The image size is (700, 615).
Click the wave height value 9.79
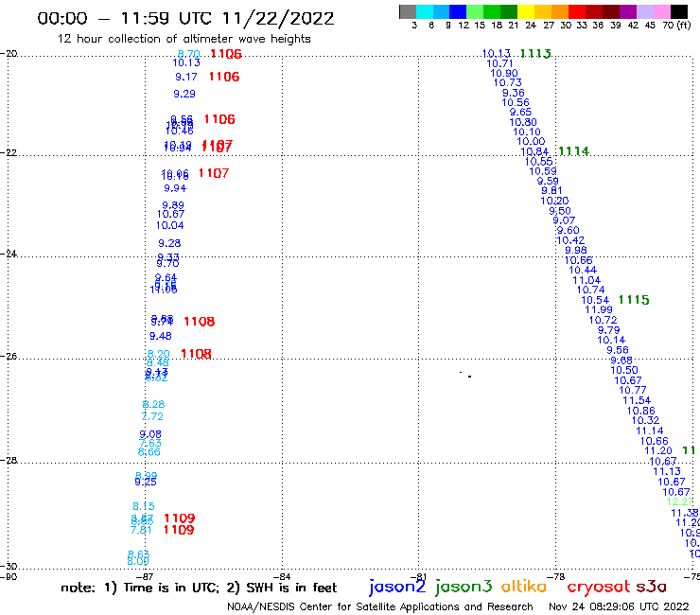pos(609,330)
